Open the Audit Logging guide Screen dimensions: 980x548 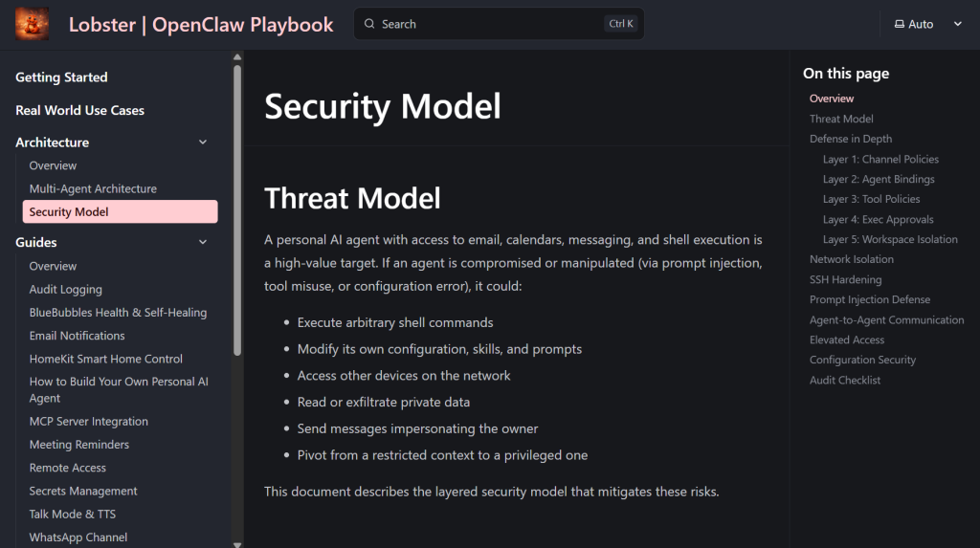(x=65, y=290)
